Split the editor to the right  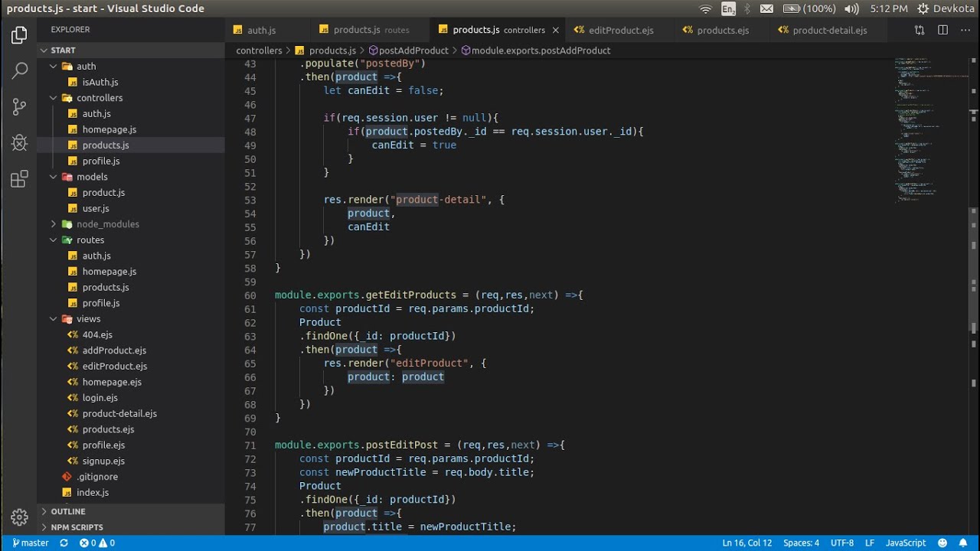tap(943, 30)
